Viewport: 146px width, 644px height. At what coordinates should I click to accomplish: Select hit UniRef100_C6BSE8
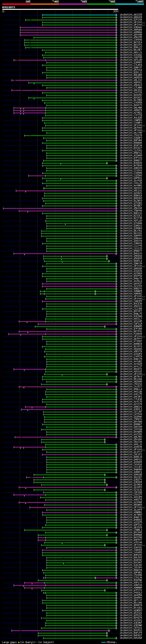coord(131,550)
